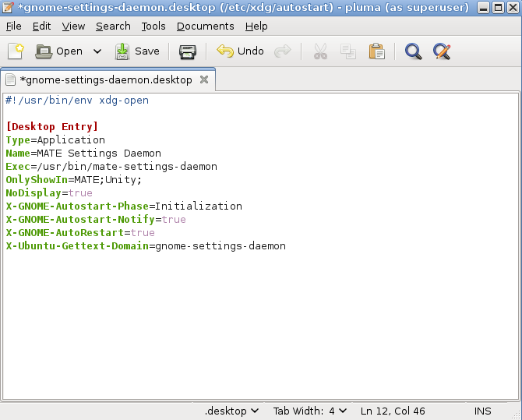Click the X-Ubuntu-Gettext-Domain line
The width and height of the screenshot is (522, 420).
pos(146,246)
